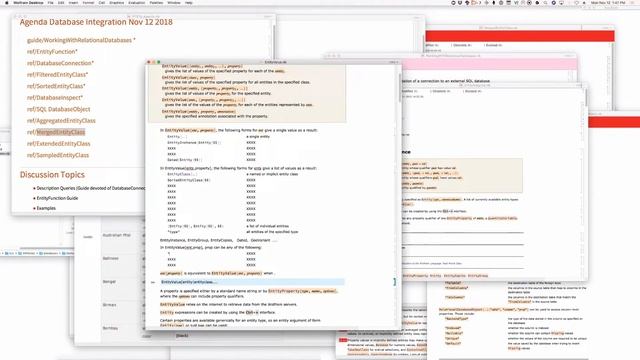Click the 'a list of individual entities' cell
The width and height of the screenshot is (640, 360).
pos(267,226)
